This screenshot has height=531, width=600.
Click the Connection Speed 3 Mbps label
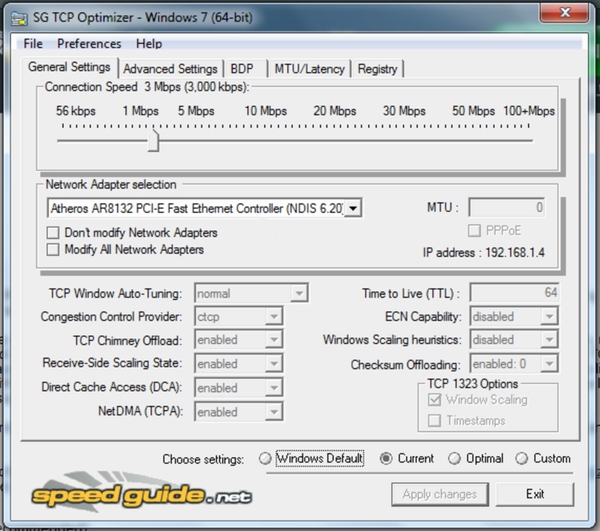147,87
